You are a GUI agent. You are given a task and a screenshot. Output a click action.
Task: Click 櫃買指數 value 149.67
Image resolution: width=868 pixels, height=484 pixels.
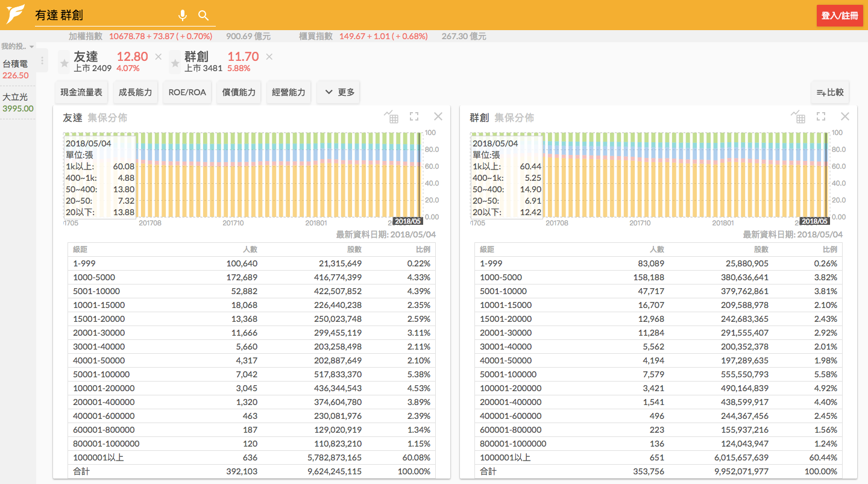tap(351, 36)
